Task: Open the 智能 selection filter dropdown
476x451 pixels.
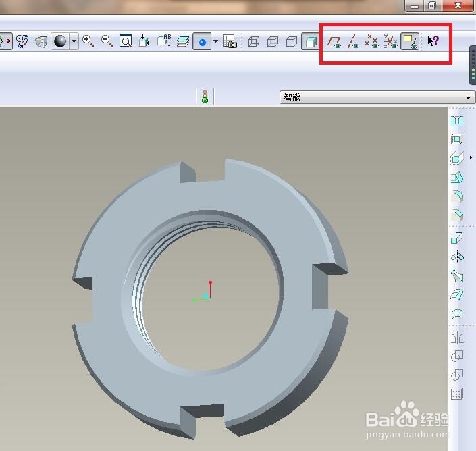Action: [x=377, y=97]
